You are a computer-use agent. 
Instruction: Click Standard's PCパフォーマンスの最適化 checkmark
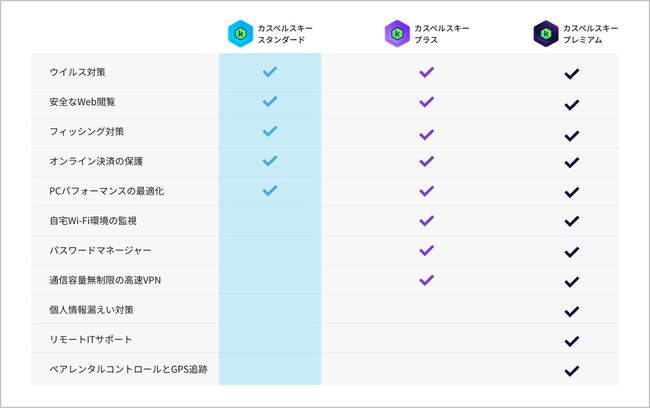pyautogui.click(x=269, y=190)
